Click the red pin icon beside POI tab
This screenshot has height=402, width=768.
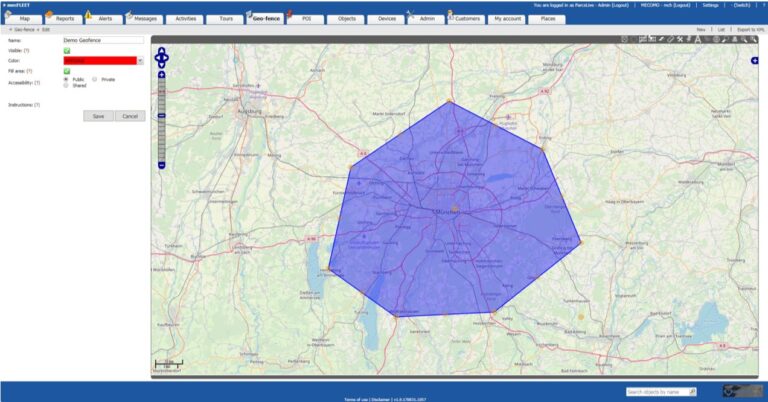(x=290, y=14)
